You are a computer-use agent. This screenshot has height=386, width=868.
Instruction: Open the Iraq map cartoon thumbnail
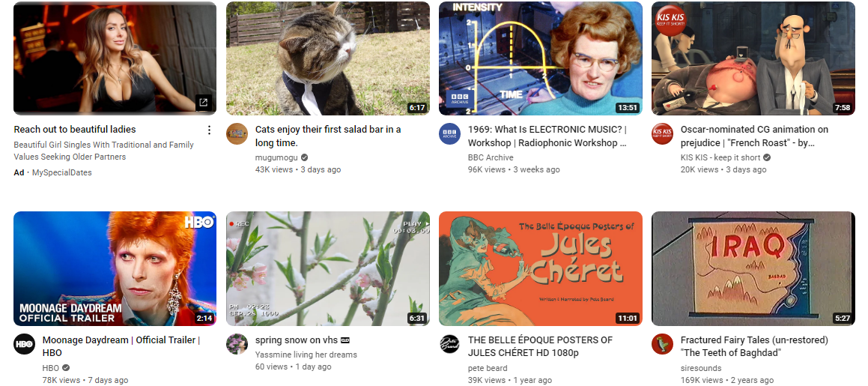tap(753, 268)
